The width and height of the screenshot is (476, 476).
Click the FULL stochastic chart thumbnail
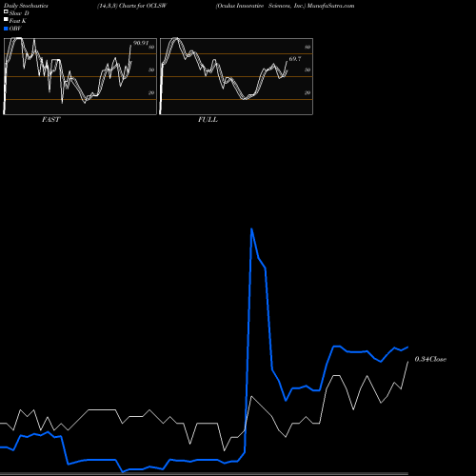(236, 76)
